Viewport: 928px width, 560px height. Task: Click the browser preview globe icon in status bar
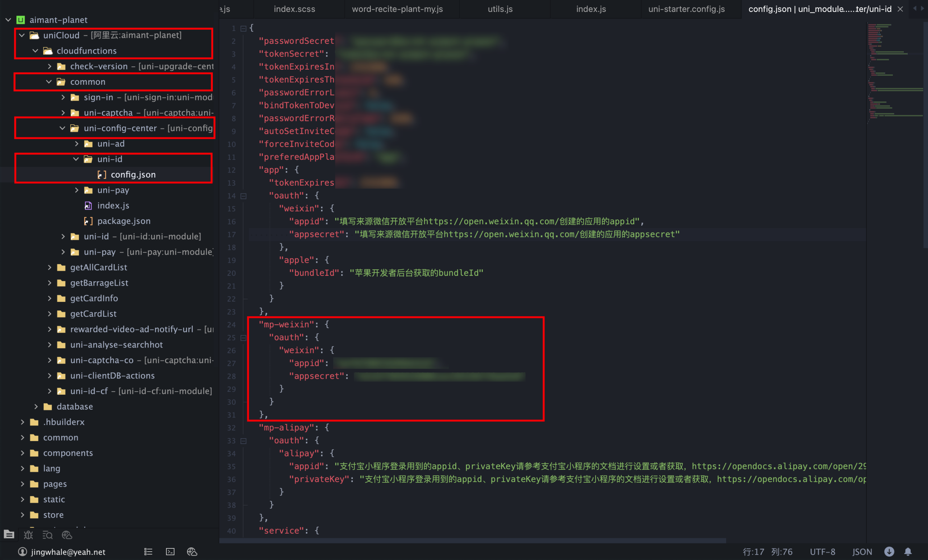click(192, 552)
